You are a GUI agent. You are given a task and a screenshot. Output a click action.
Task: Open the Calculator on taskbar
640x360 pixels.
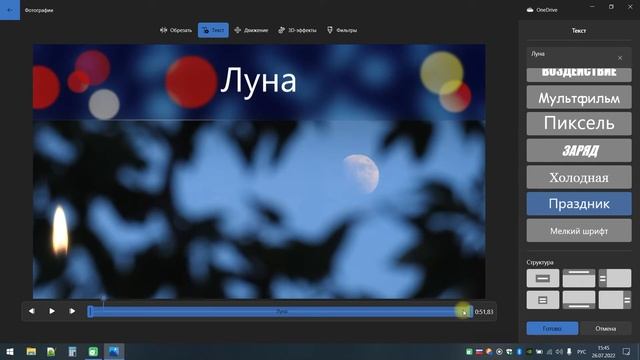pyautogui.click(x=72, y=351)
